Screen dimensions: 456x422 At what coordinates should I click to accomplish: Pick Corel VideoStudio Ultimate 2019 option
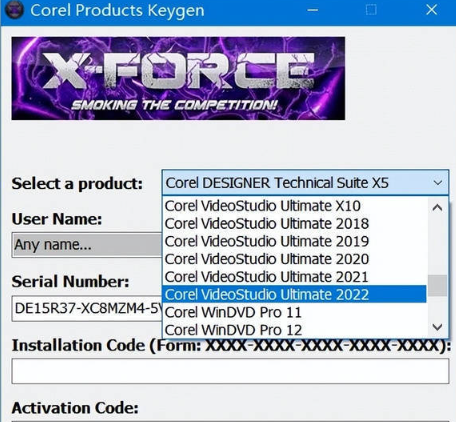294,241
